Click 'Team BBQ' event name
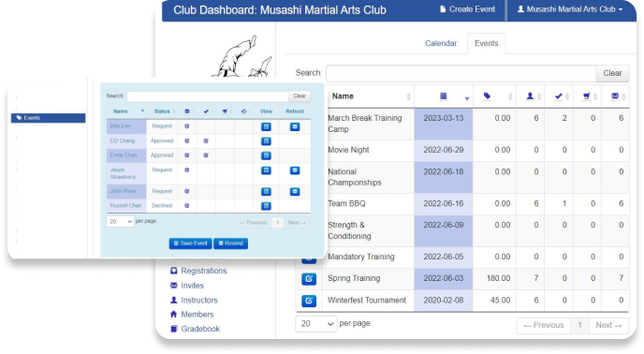This screenshot has height=354, width=644. [346, 203]
